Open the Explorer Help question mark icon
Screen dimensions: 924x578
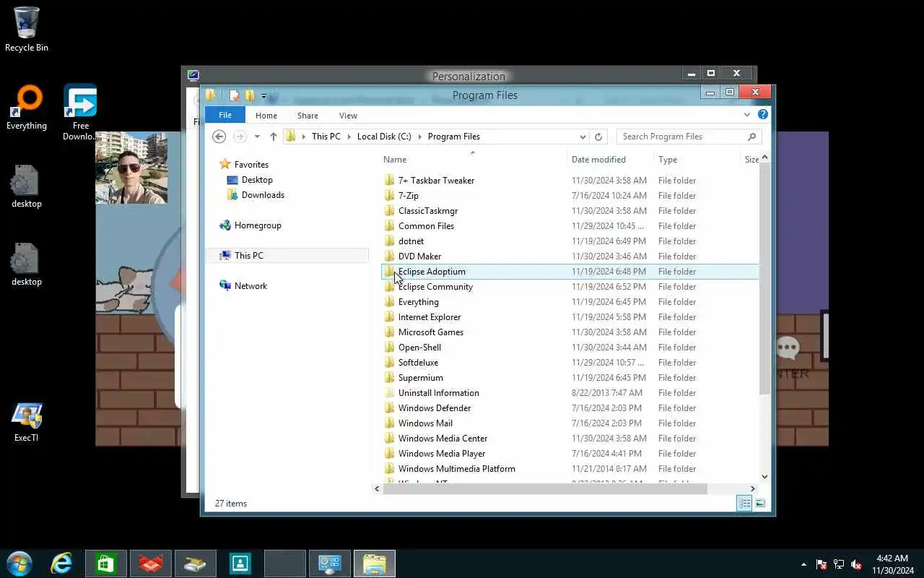click(762, 115)
